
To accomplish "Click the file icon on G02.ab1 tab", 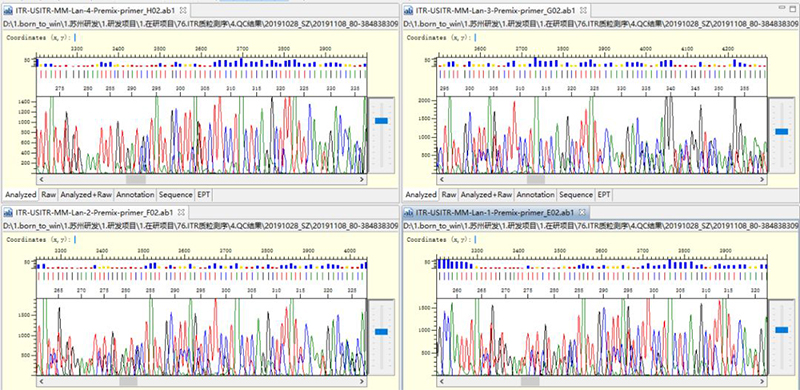I will coord(409,10).
